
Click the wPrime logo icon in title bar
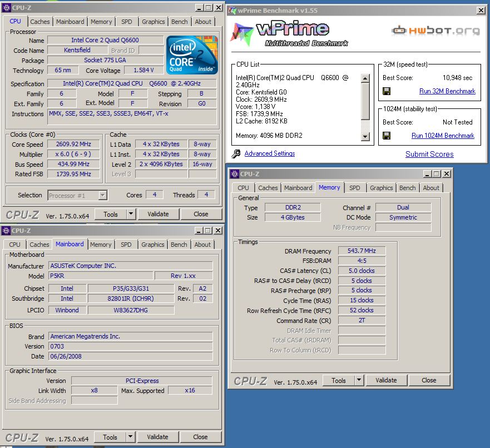coord(232,11)
